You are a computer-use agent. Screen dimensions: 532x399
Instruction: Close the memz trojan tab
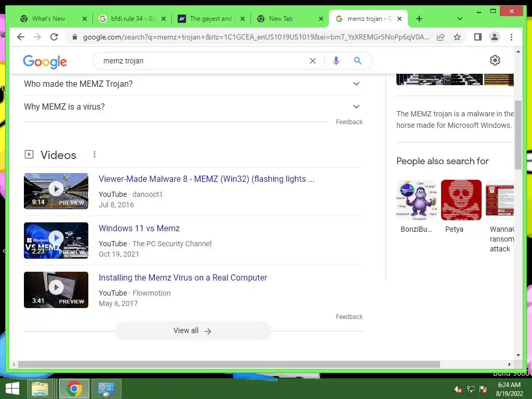pos(400,19)
